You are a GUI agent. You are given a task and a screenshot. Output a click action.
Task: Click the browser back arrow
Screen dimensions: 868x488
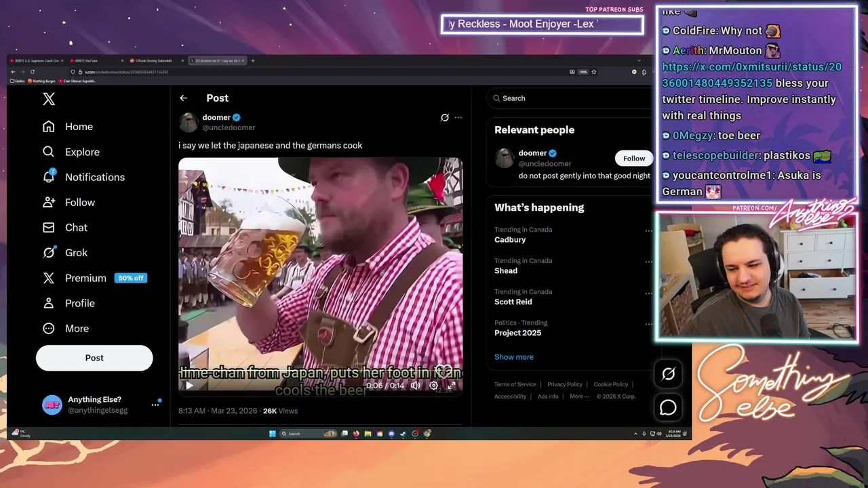click(13, 72)
